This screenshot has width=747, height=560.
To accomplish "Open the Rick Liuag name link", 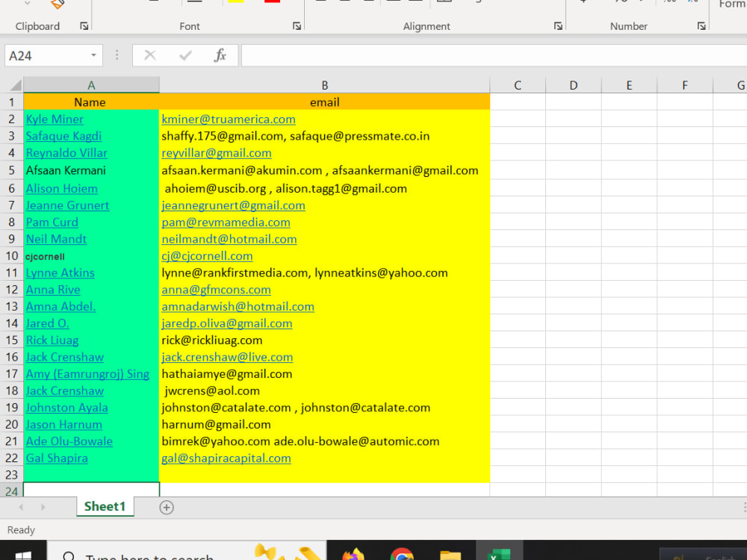I will click(52, 340).
